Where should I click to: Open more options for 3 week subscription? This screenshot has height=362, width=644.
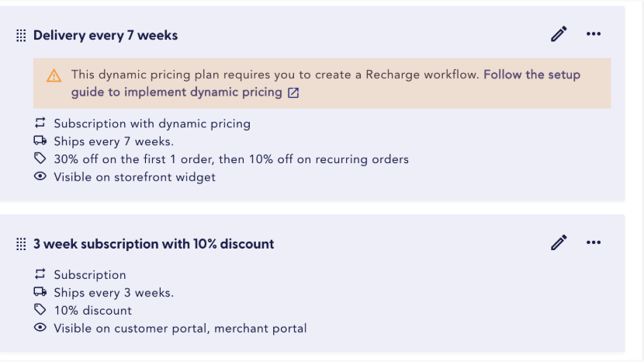[x=594, y=242]
